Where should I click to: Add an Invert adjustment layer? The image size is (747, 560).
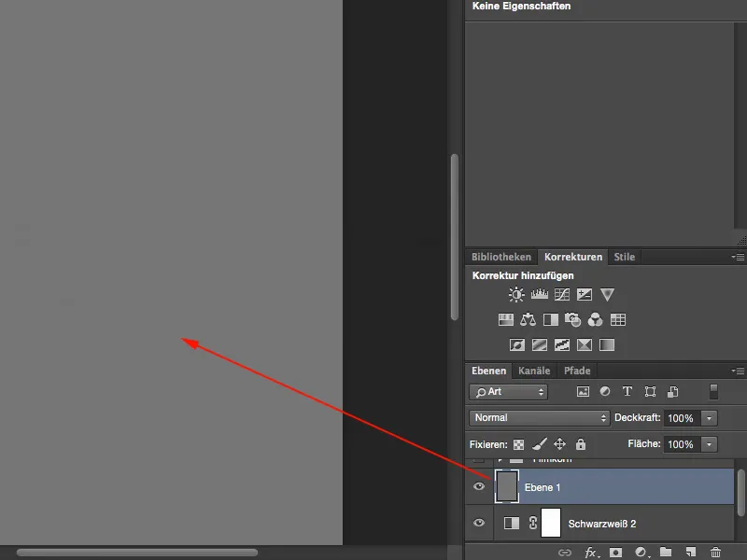click(517, 344)
